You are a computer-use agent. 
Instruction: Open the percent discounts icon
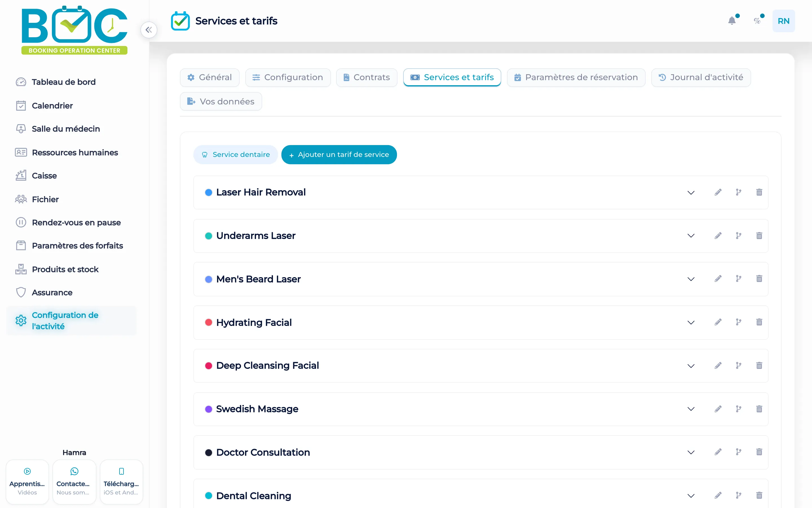[757, 21]
